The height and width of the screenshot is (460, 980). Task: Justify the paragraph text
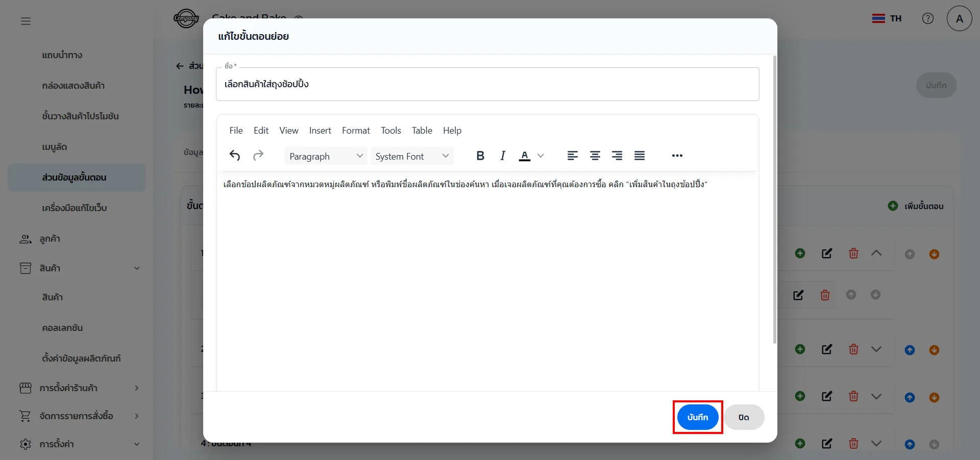(640, 156)
